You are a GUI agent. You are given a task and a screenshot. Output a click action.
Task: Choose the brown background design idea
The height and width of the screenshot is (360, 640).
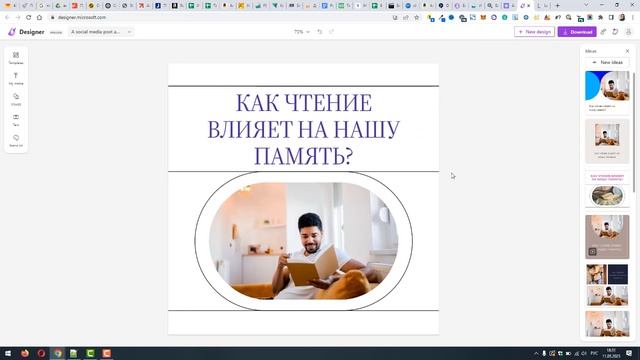point(607,237)
